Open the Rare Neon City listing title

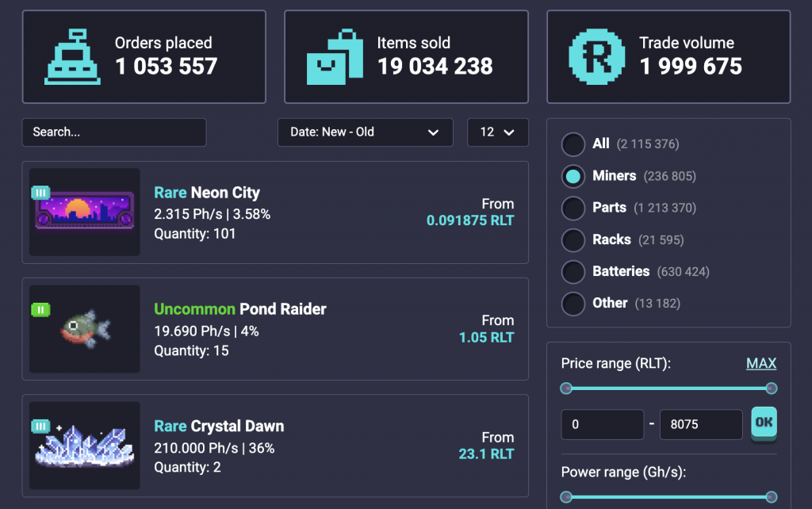[207, 193]
